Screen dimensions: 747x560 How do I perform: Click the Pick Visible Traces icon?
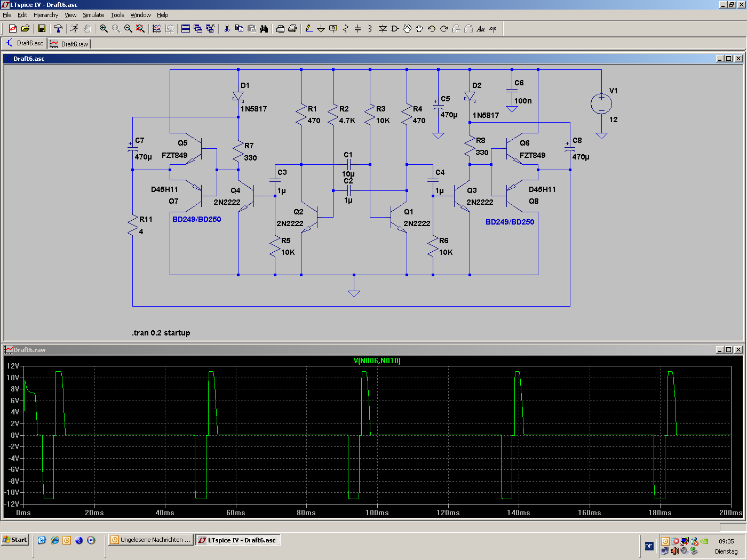(x=157, y=29)
